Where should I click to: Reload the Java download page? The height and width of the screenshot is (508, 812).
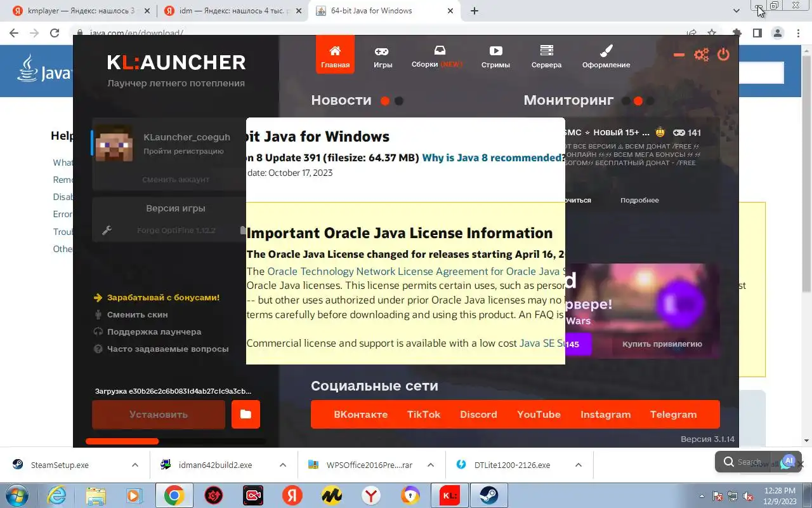click(55, 33)
